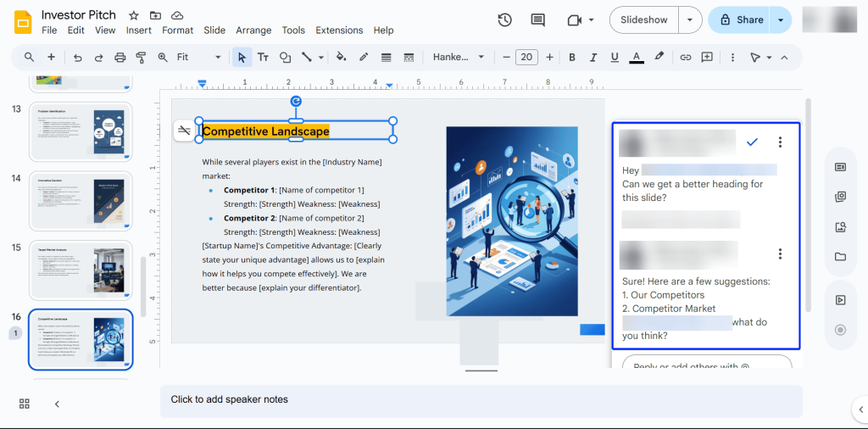
Task: Select slide 14 thumbnail
Action: (x=81, y=201)
